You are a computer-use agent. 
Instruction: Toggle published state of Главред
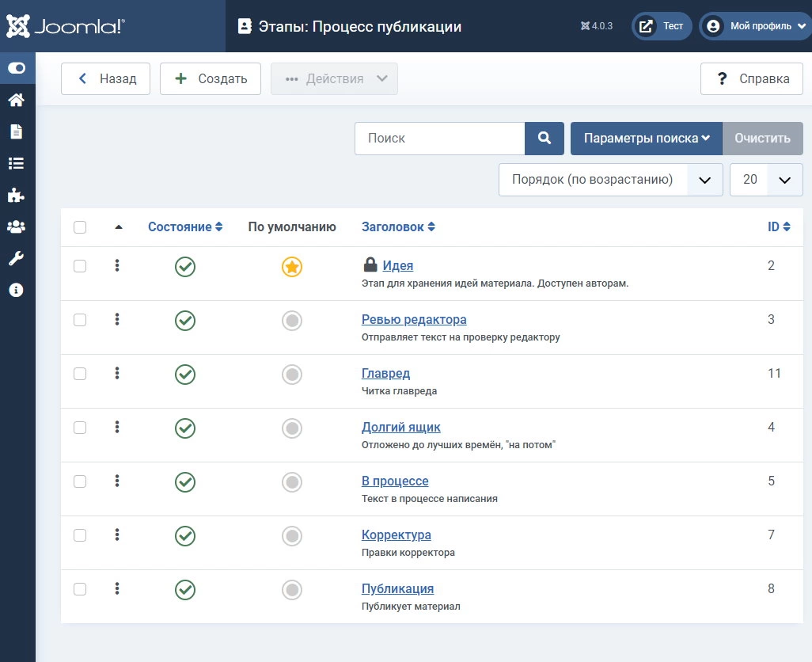point(185,375)
